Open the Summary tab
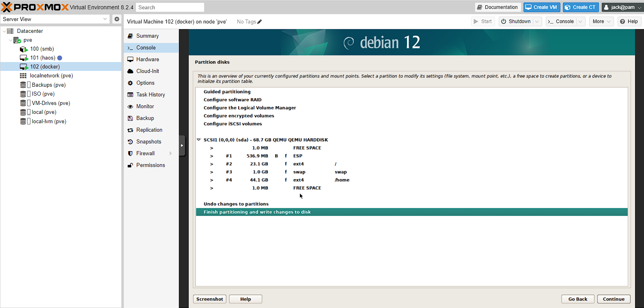 151,36
